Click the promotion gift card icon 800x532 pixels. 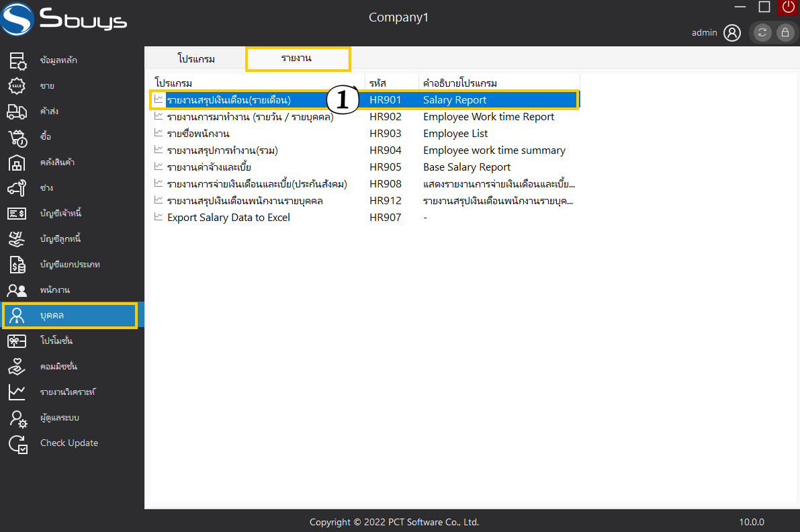tap(17, 341)
